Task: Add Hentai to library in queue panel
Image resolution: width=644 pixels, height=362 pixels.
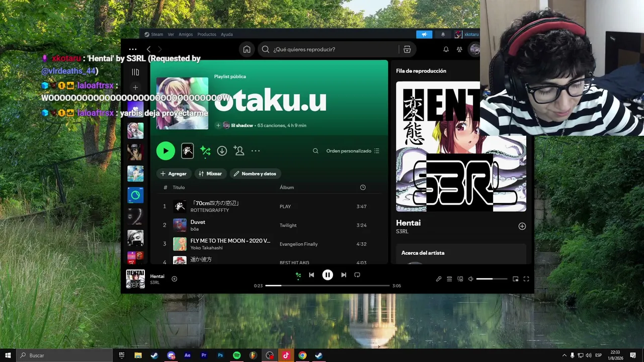Action: (x=522, y=226)
